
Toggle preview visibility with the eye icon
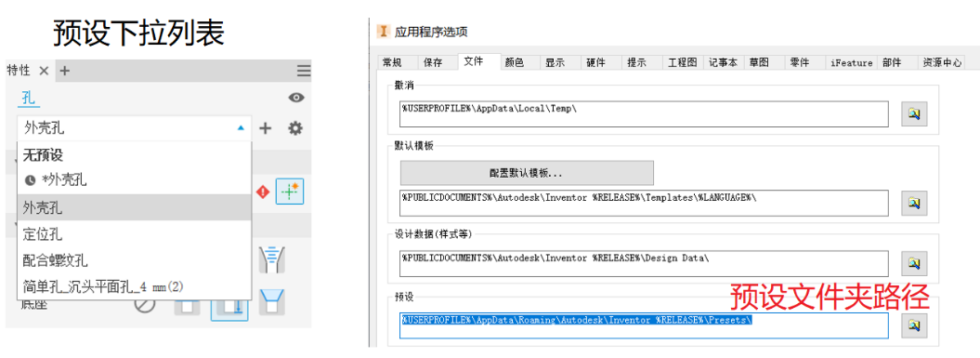pos(296,97)
